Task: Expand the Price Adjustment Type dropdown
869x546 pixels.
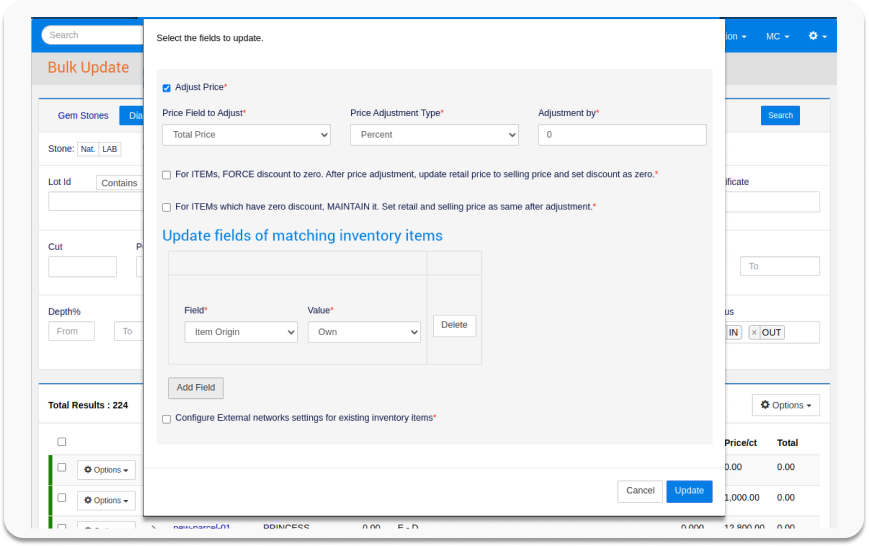Action: click(434, 135)
